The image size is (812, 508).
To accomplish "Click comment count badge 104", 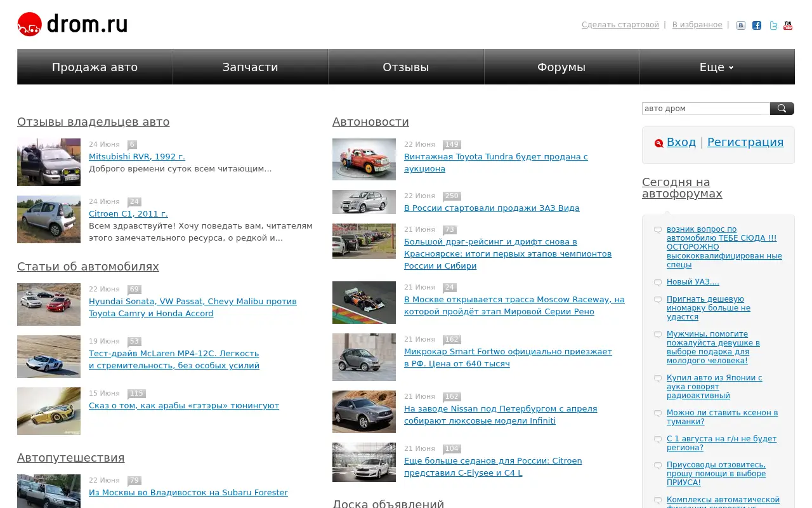I will click(x=452, y=449).
